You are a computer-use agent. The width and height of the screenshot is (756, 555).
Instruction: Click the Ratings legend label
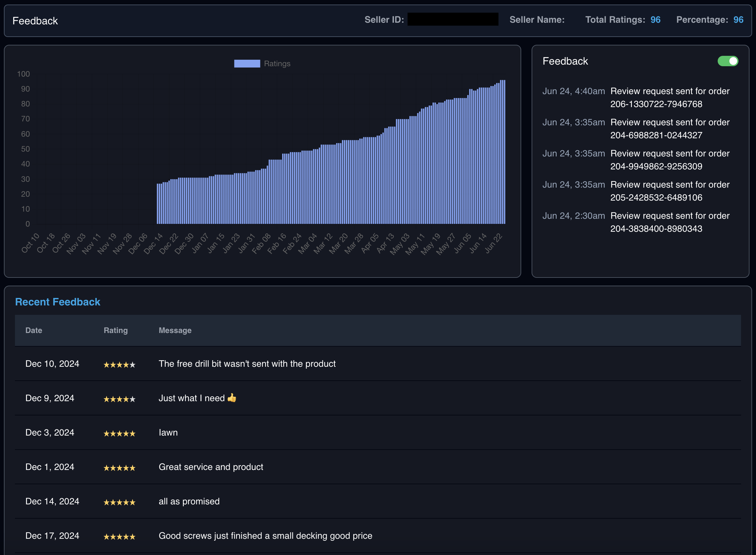click(x=277, y=64)
